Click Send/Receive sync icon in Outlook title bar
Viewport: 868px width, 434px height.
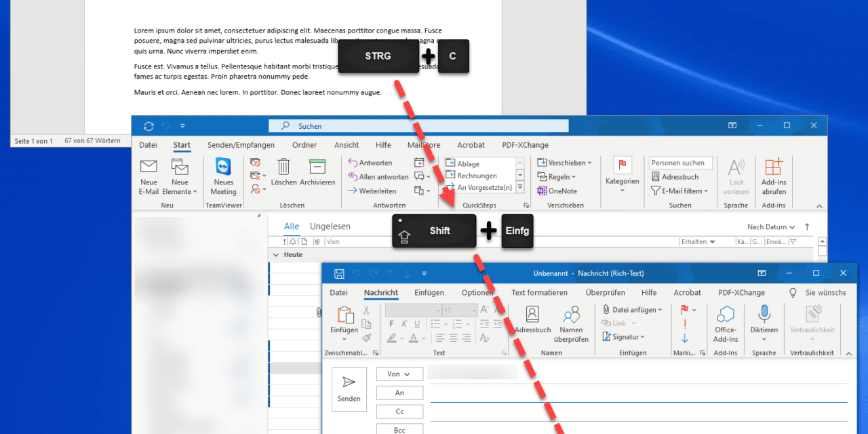[149, 126]
